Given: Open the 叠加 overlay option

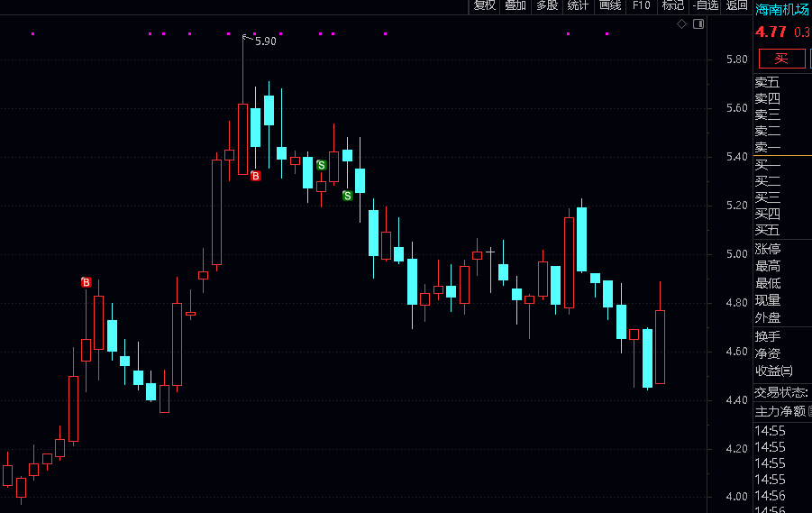Looking at the screenshot, I should 515,5.
